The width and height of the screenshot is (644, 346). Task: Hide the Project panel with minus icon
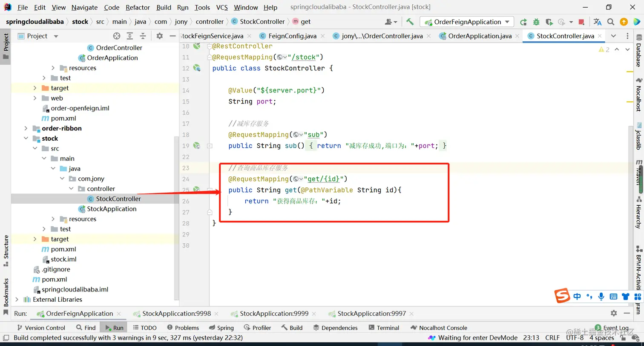click(x=172, y=36)
